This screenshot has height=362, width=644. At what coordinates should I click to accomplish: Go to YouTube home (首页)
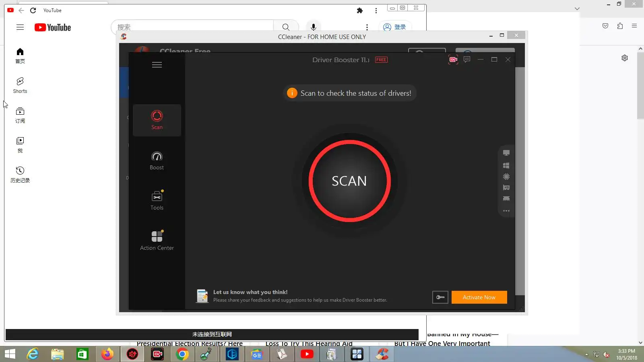(x=20, y=56)
